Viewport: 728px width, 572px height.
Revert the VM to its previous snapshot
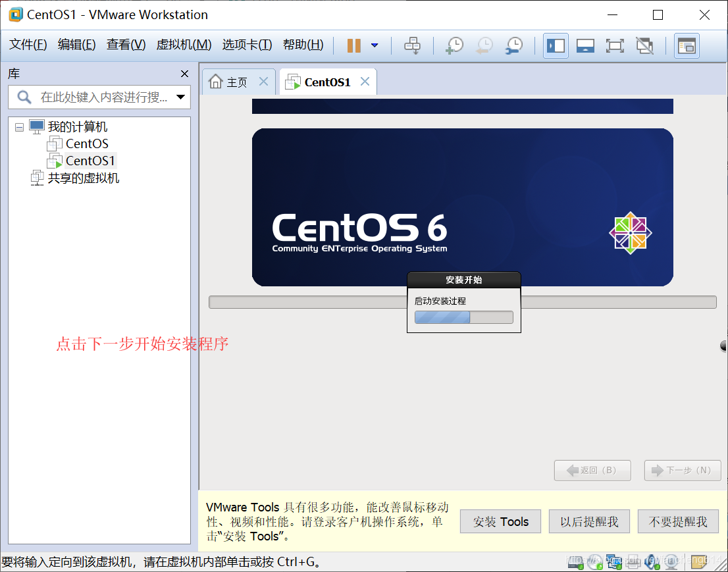484,45
